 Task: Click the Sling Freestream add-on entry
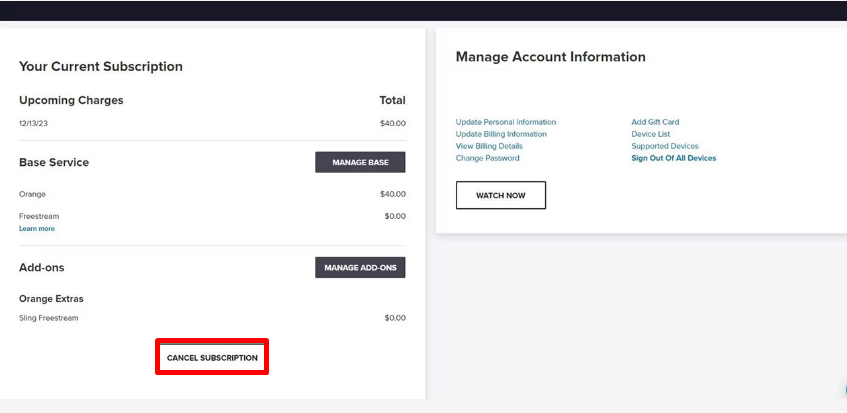[48, 318]
